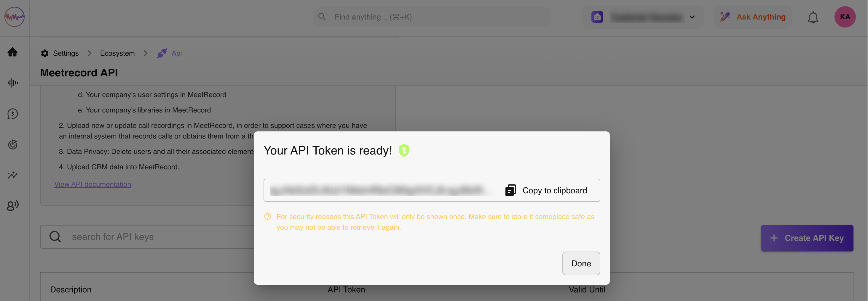Open the analytics trend icon in sidebar
This screenshot has width=868, height=301.
pos(12,175)
